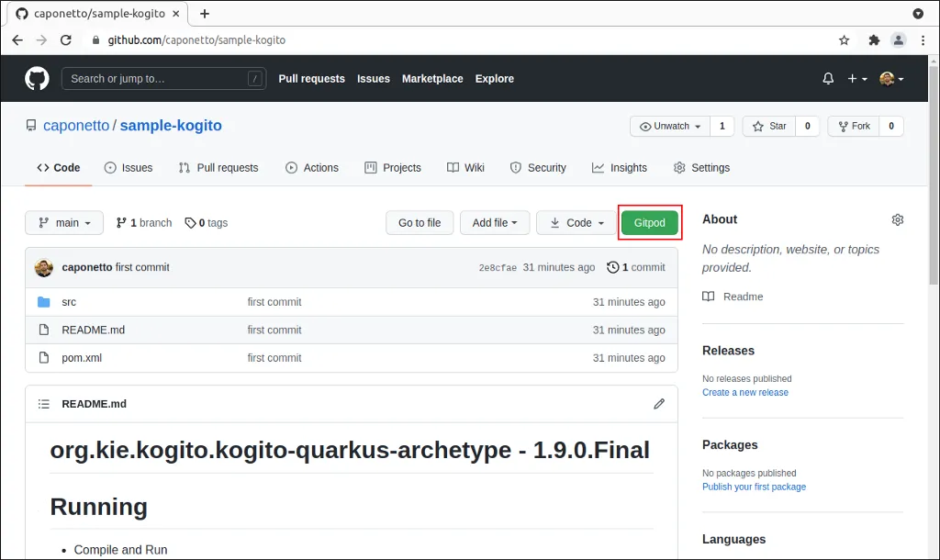Open the README table of contents icon
The width and height of the screenshot is (940, 560).
point(44,404)
